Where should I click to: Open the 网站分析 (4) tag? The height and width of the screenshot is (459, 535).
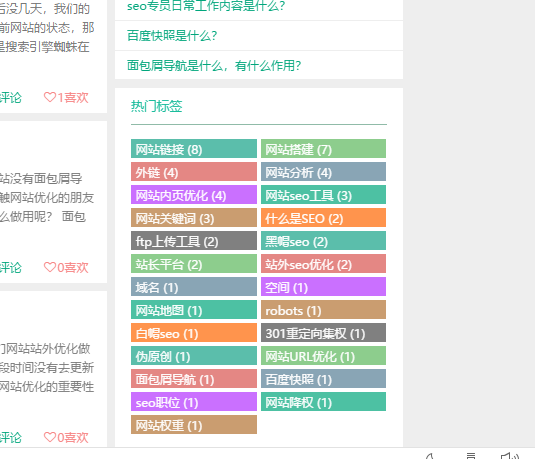(x=323, y=171)
